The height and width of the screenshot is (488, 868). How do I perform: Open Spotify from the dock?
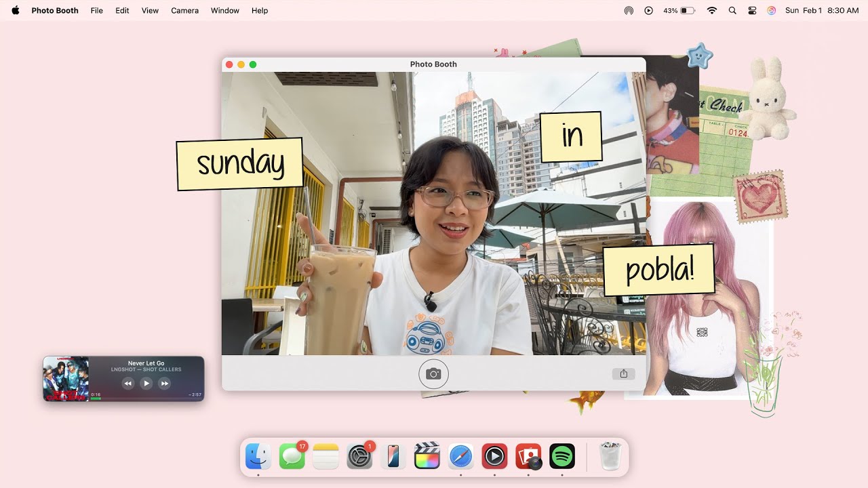(562, 456)
